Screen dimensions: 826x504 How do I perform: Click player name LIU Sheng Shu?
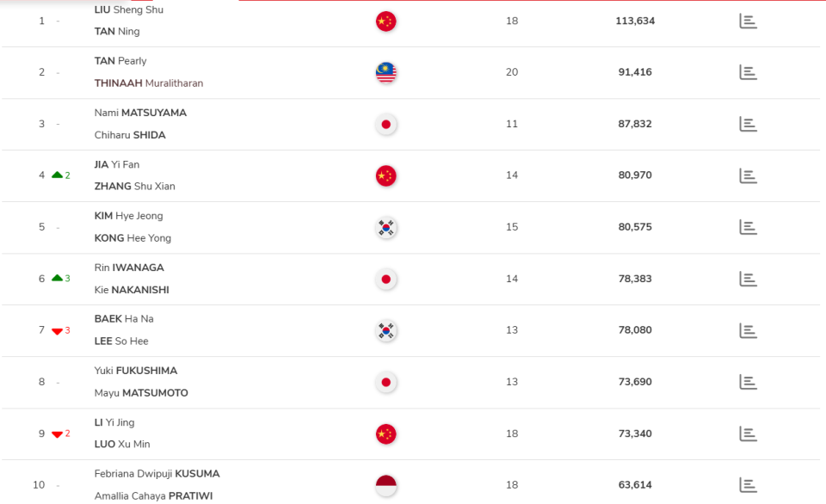[128, 9]
